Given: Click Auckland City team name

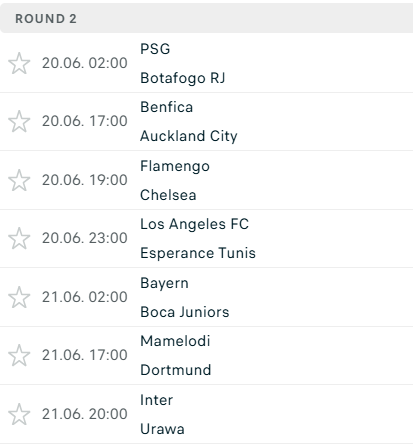Looking at the screenshot, I should point(189,136).
